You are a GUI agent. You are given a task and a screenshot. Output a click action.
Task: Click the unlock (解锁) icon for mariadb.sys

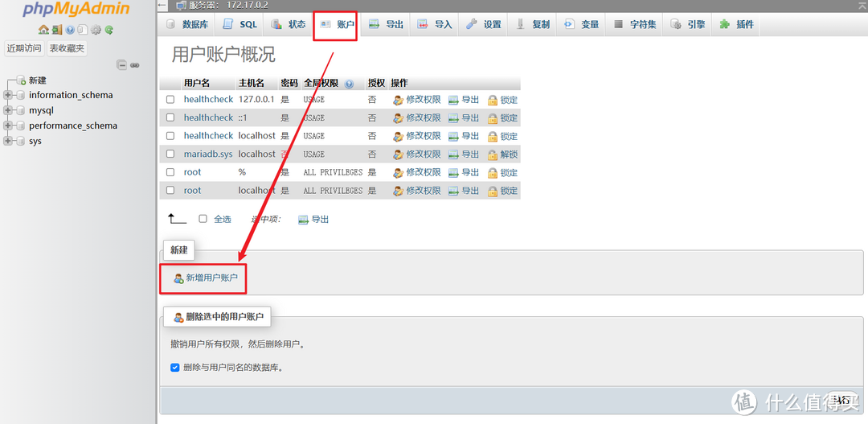click(493, 154)
